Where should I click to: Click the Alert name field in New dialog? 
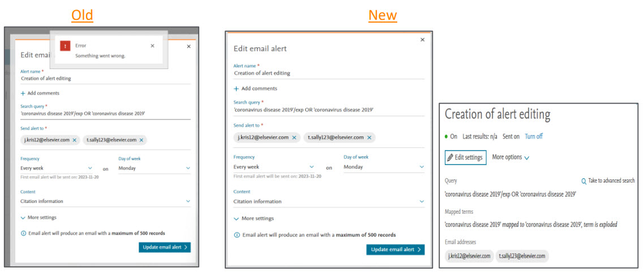point(328,73)
